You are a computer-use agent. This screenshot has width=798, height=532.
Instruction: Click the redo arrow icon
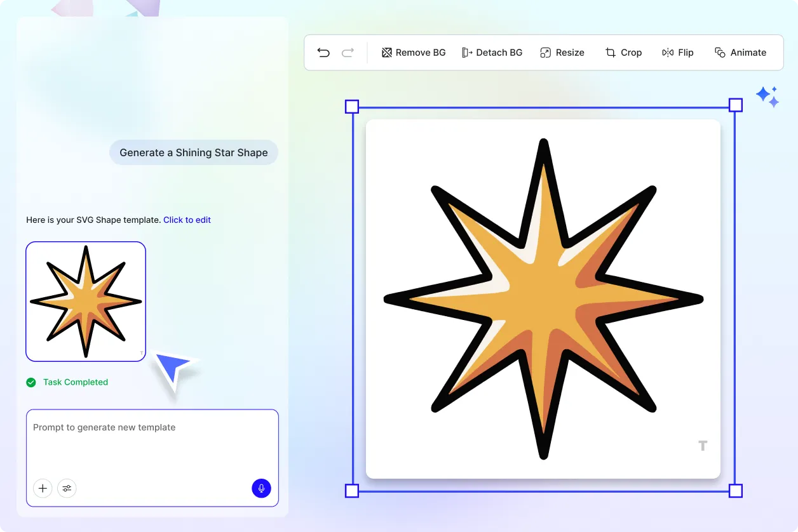pyautogui.click(x=348, y=53)
